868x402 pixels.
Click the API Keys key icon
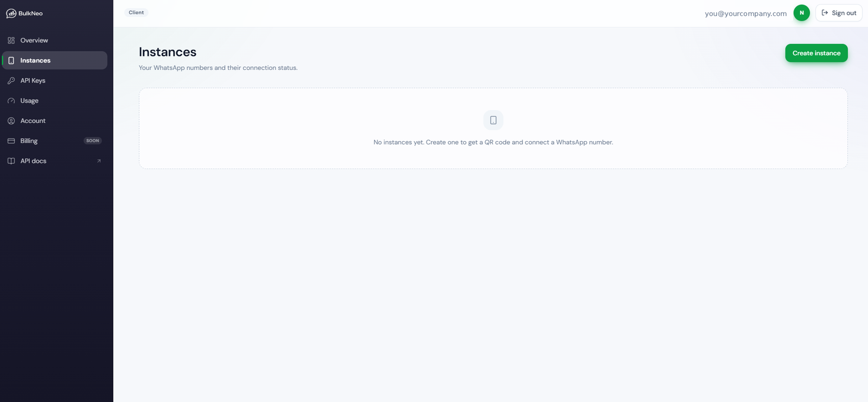click(11, 80)
